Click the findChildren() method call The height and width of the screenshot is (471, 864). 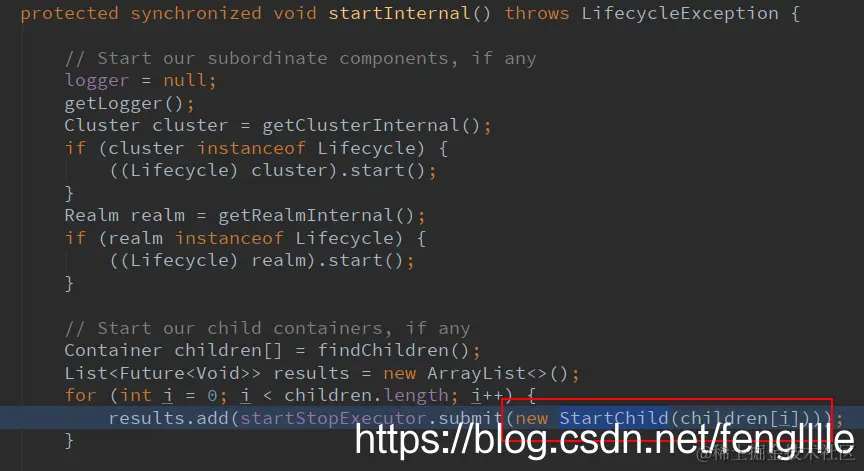(393, 350)
